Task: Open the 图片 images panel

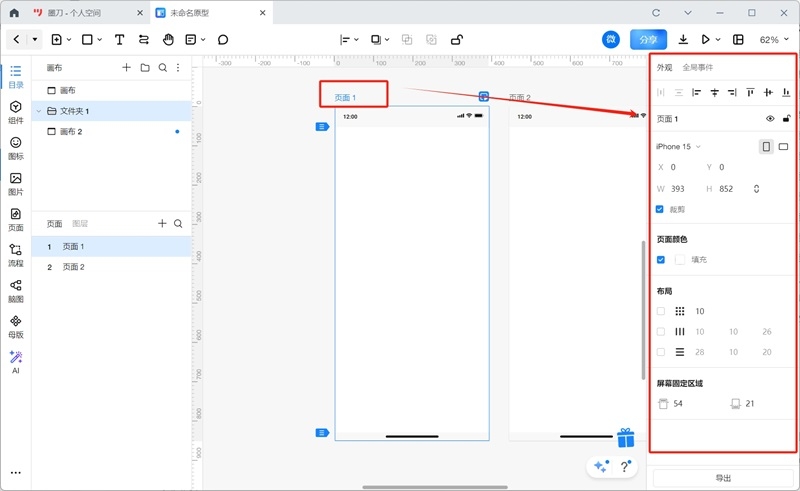Action: pyautogui.click(x=16, y=184)
